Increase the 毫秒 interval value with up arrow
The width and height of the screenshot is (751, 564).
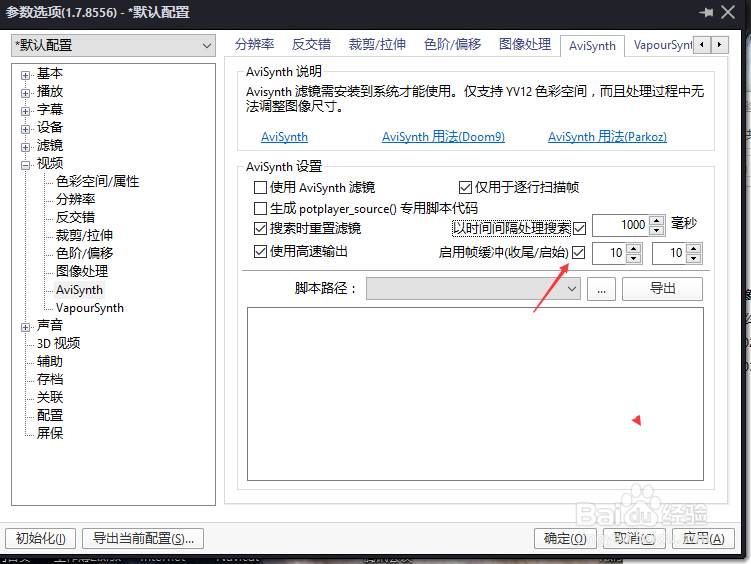click(657, 221)
